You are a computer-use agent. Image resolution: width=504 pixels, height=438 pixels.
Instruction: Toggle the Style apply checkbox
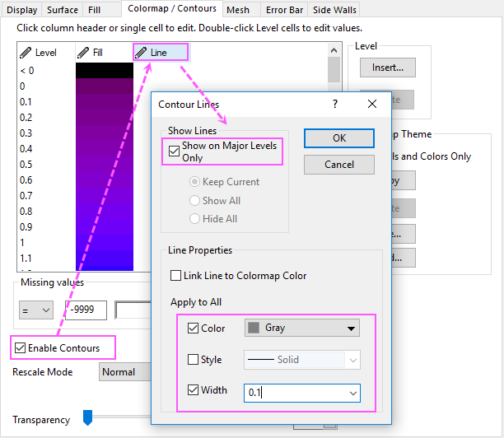(x=193, y=359)
